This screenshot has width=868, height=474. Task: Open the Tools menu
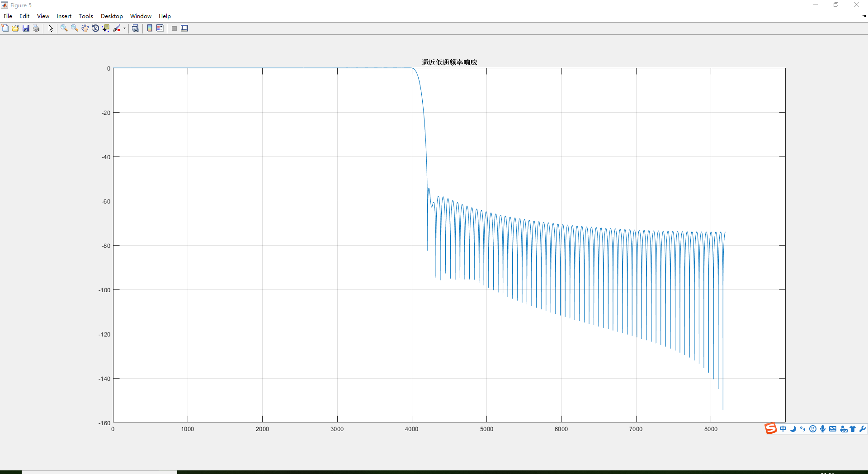[x=86, y=16]
